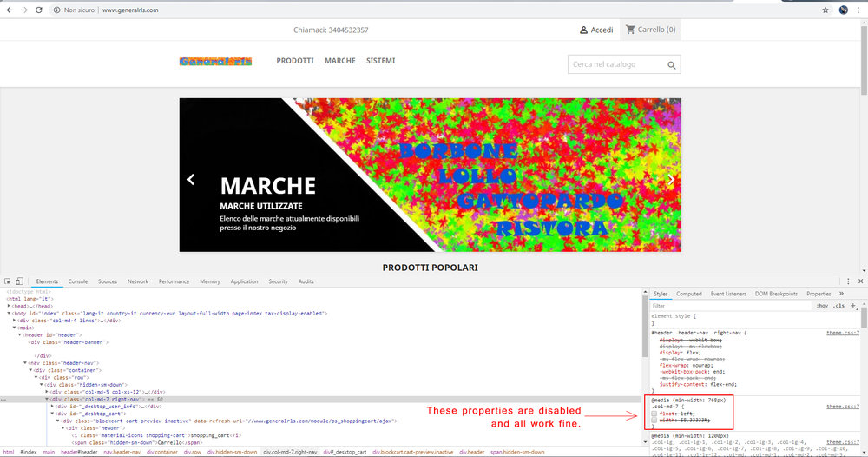This screenshot has width=868, height=457.
Task: Open the Application tab
Action: click(244, 281)
